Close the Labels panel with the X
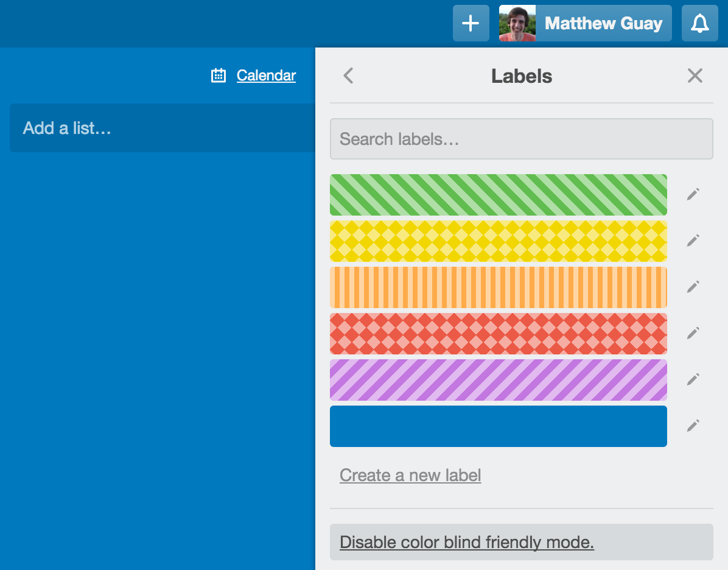Screen dimensions: 728x570 695,76
